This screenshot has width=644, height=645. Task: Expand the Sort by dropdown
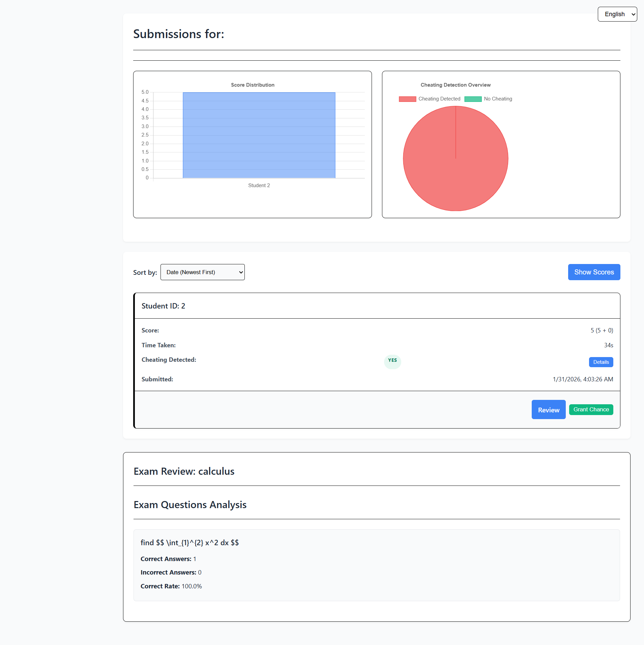click(x=202, y=272)
